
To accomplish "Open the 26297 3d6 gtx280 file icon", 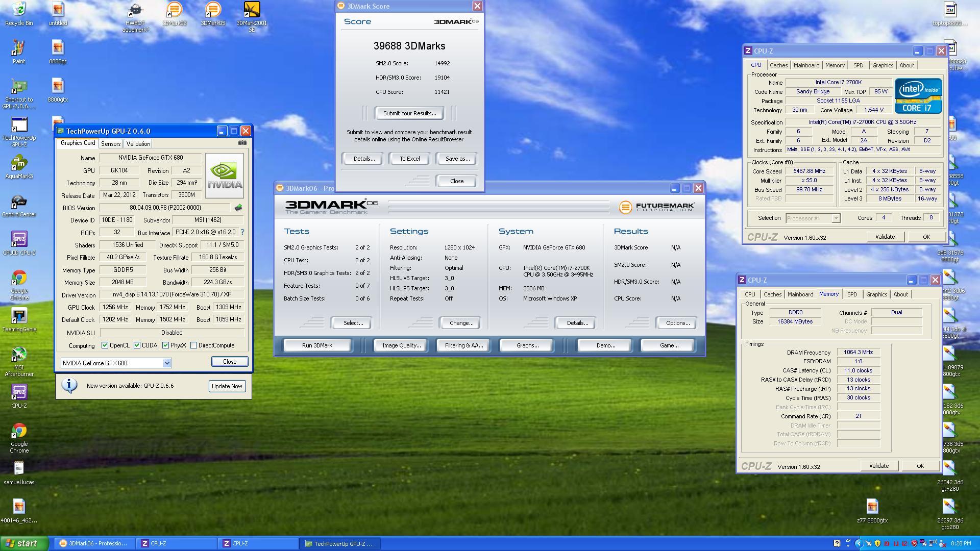I will 949,514.
